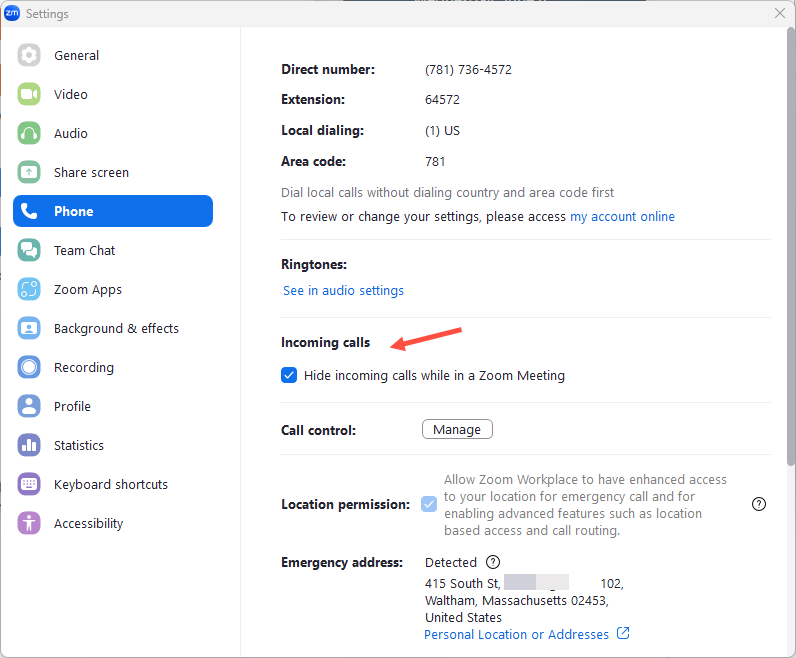Click the Keyboard shortcuts icon
The height and width of the screenshot is (658, 796).
point(29,484)
